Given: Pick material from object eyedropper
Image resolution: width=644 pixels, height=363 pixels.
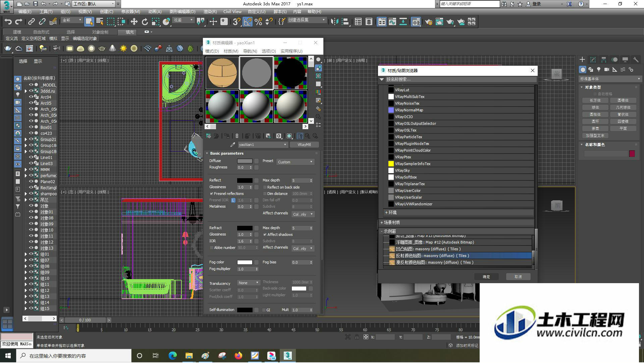Looking at the screenshot, I should tap(233, 145).
